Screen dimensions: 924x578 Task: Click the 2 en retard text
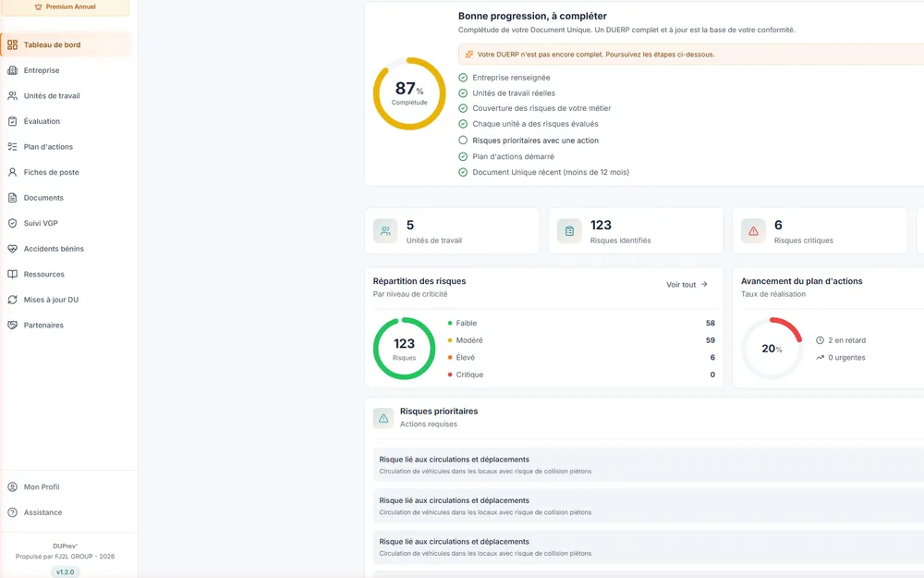(x=846, y=340)
